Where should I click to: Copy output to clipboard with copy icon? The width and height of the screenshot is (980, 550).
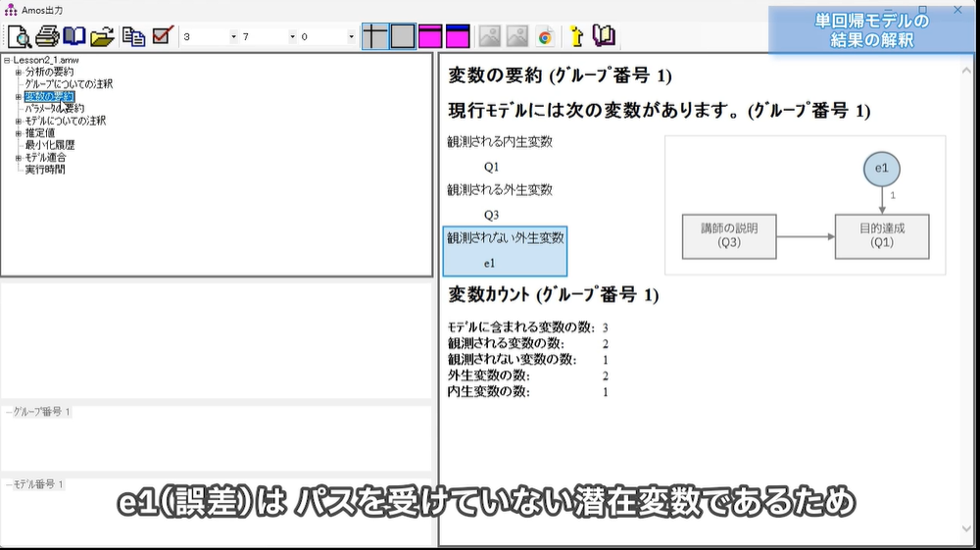133,37
